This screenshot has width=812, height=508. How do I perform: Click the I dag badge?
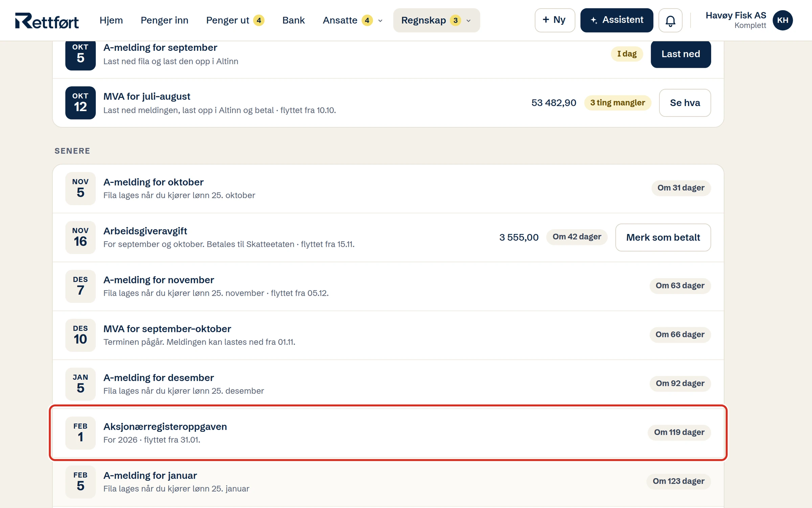(627, 54)
